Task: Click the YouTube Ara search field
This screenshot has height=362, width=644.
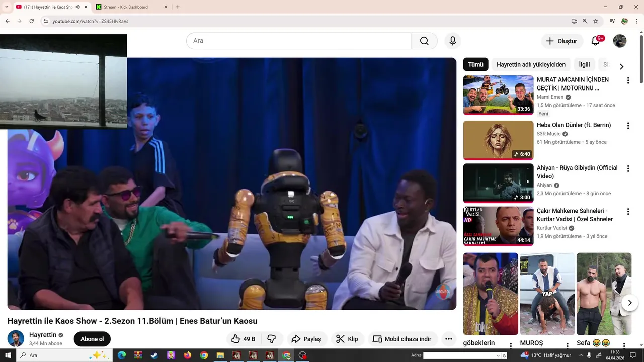Action: click(299, 41)
